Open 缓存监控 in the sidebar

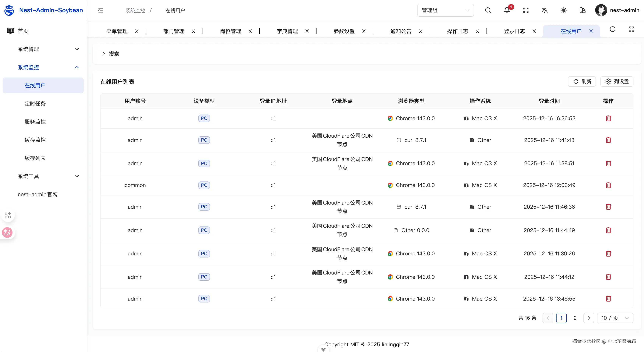coord(35,140)
